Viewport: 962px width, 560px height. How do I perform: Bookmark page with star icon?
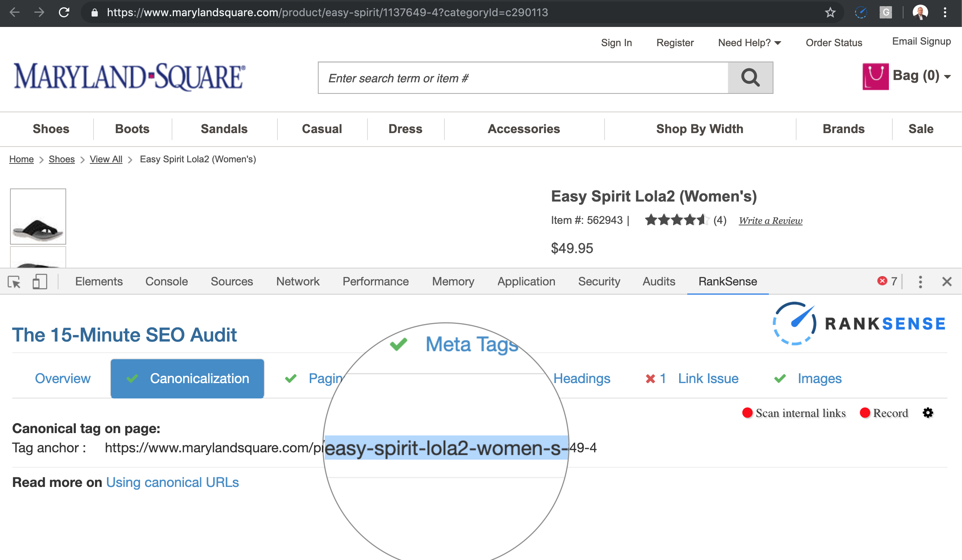coord(830,13)
